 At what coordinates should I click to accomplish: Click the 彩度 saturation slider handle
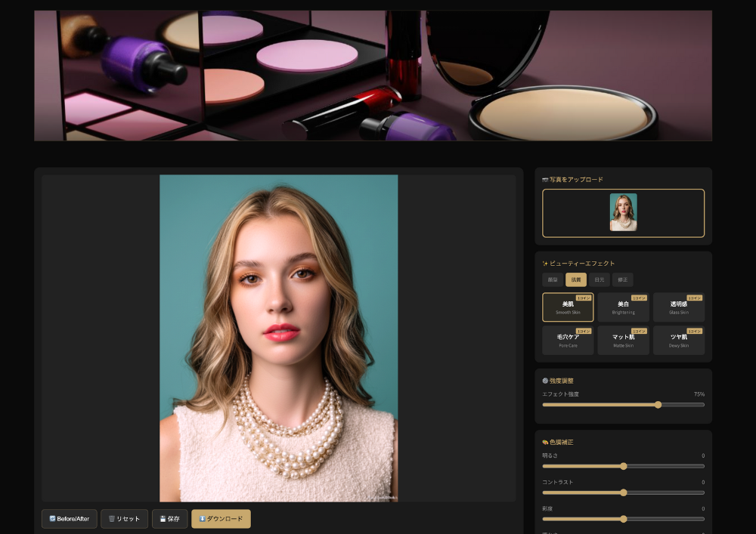(x=624, y=519)
